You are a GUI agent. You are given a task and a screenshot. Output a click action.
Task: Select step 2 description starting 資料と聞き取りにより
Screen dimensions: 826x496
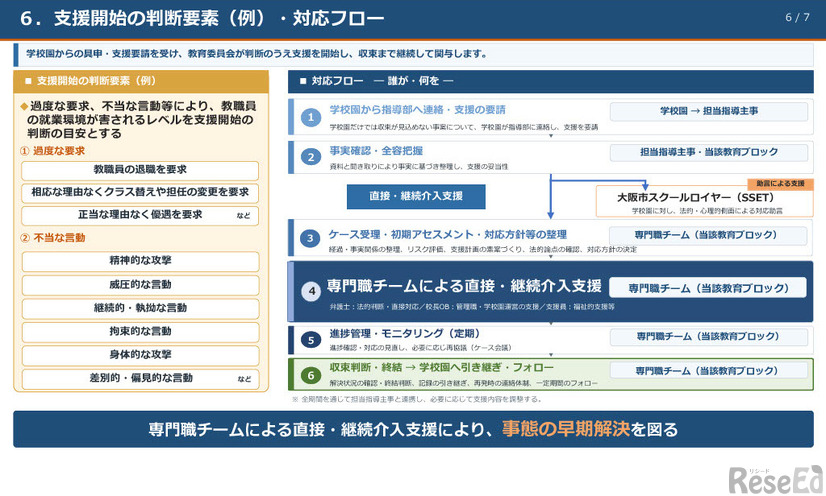(419, 166)
